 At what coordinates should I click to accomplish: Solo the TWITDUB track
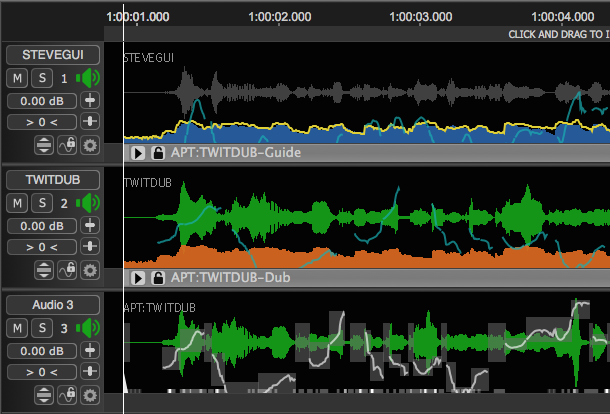pos(41,203)
